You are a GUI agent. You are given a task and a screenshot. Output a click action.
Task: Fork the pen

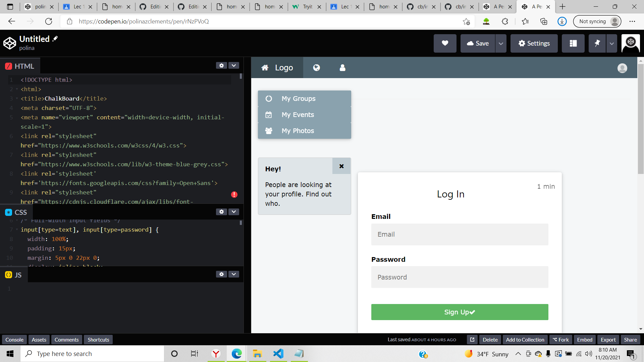click(560, 340)
